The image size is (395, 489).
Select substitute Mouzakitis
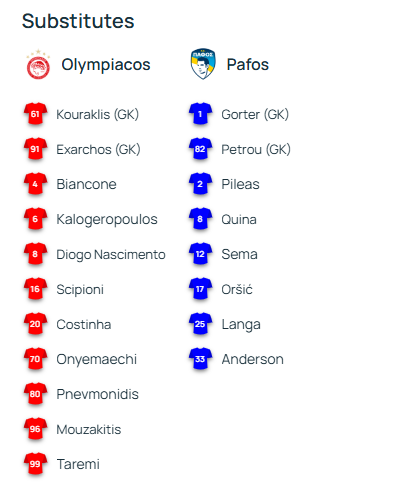tap(89, 429)
